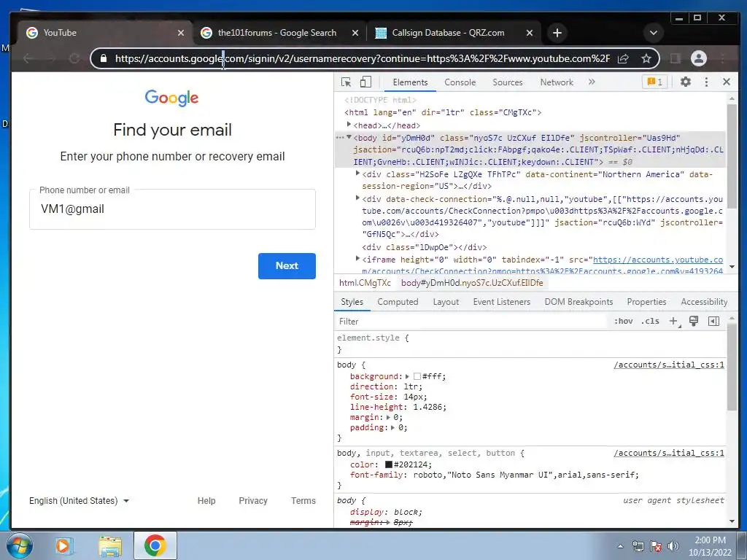Open the Event Listeners tab
The image size is (747, 560).
502,302
